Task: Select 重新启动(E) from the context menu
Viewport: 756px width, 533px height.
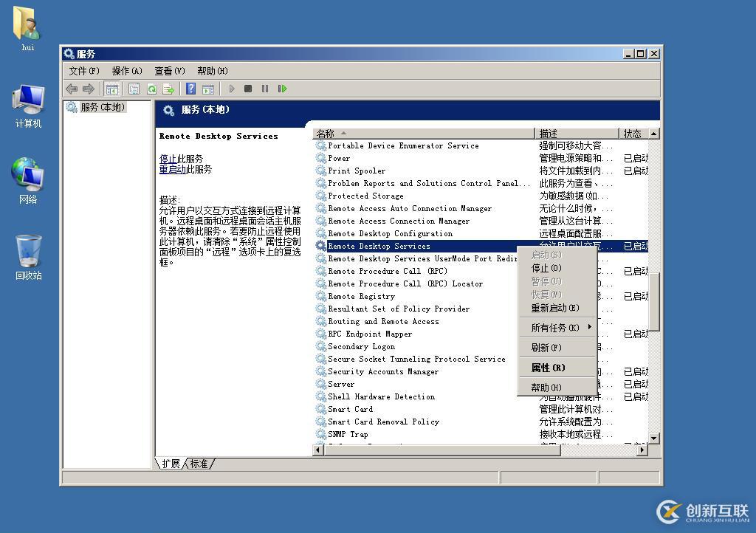Action: pyautogui.click(x=555, y=308)
